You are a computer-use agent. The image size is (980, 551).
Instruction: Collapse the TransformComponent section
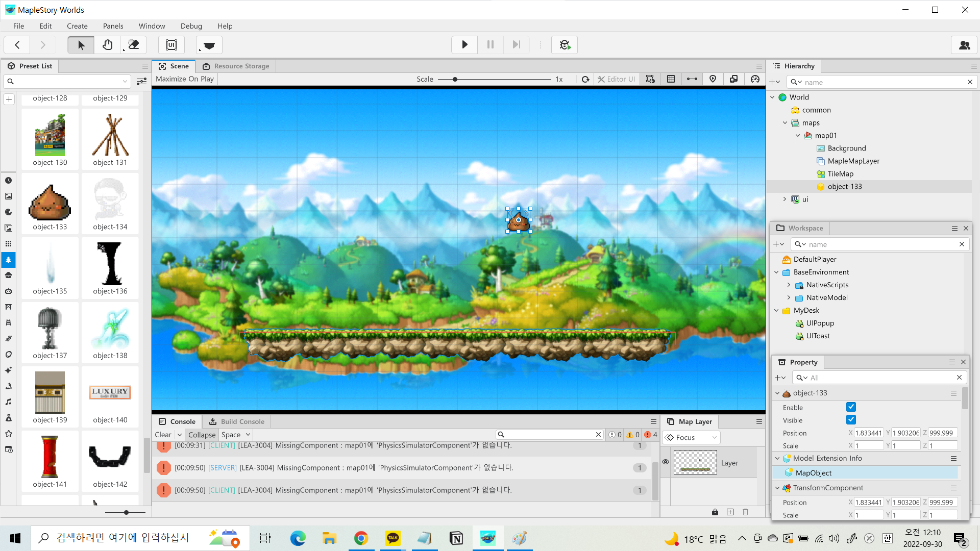tap(777, 488)
